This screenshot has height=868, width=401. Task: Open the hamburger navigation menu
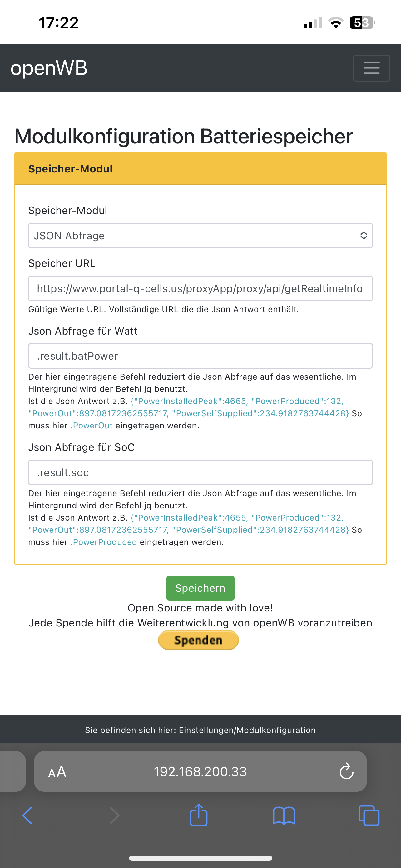click(x=371, y=68)
